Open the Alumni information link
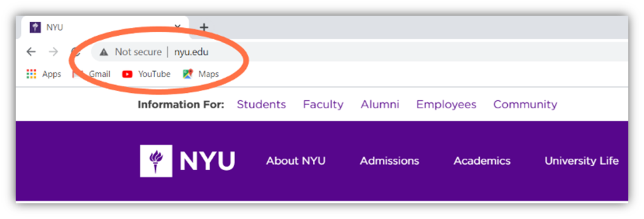 380,104
